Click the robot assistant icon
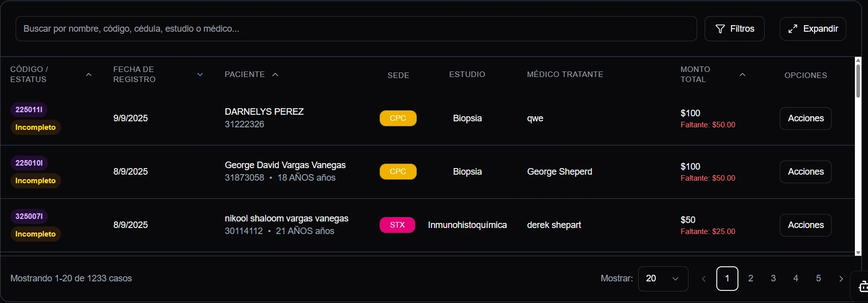The image size is (868, 303). pos(862,287)
